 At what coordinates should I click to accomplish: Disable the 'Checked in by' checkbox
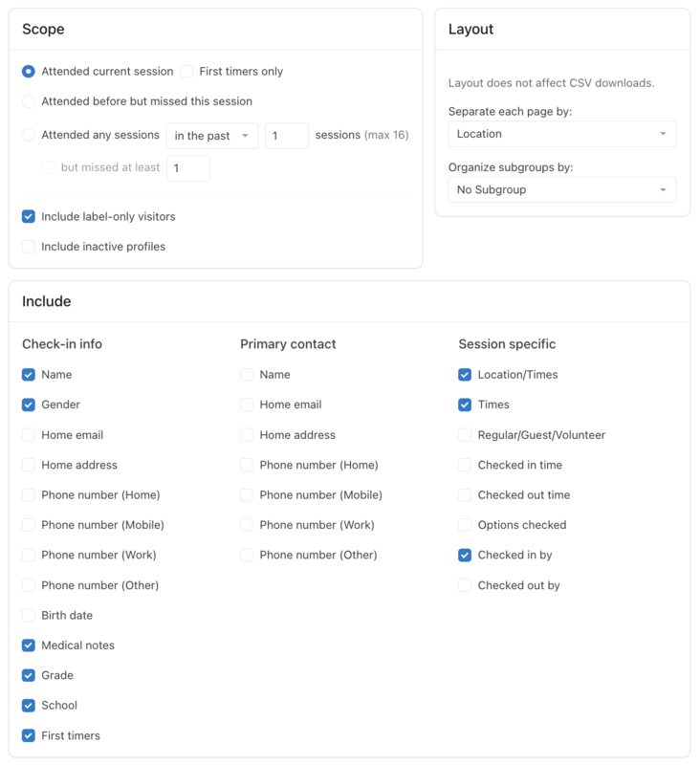click(465, 555)
